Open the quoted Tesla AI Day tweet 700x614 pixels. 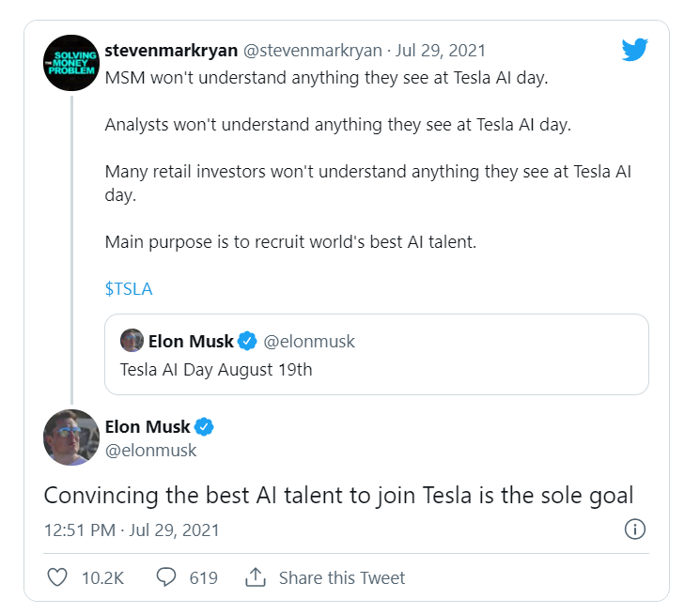[377, 354]
